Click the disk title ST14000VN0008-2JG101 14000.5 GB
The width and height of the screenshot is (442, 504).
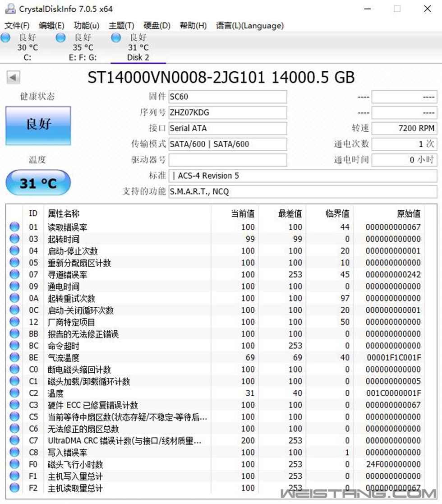pyautogui.click(x=221, y=78)
